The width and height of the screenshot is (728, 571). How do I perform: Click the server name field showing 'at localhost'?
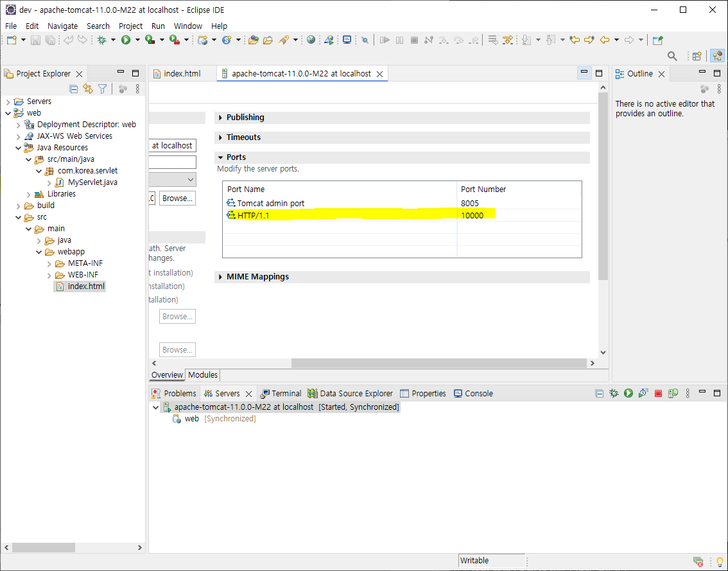[x=172, y=145]
